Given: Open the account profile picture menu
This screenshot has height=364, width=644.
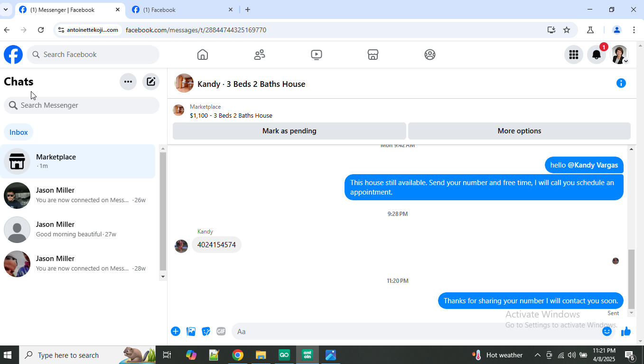Looking at the screenshot, I should point(619,55).
